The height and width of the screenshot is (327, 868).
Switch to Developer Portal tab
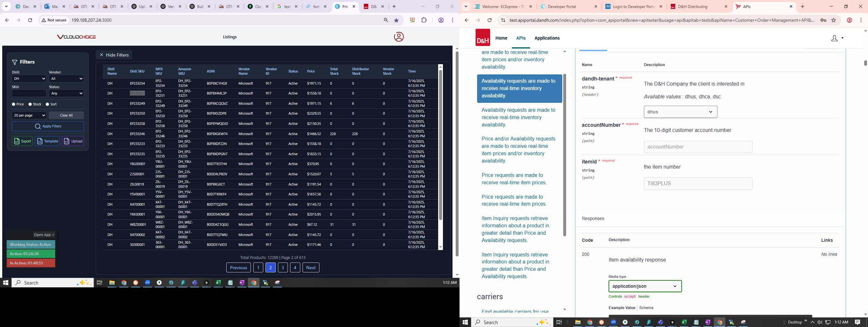pyautogui.click(x=568, y=6)
